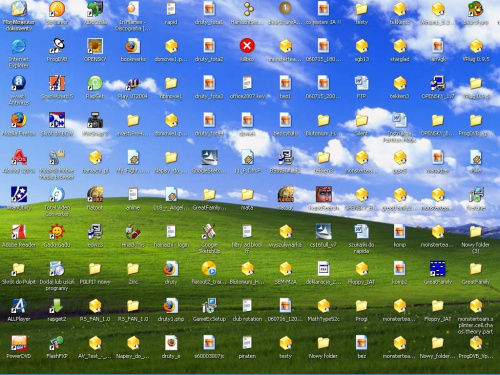Open the Nowy folder (3) folder
Image resolution: width=500 pixels, height=375 pixels.
tap(476, 231)
